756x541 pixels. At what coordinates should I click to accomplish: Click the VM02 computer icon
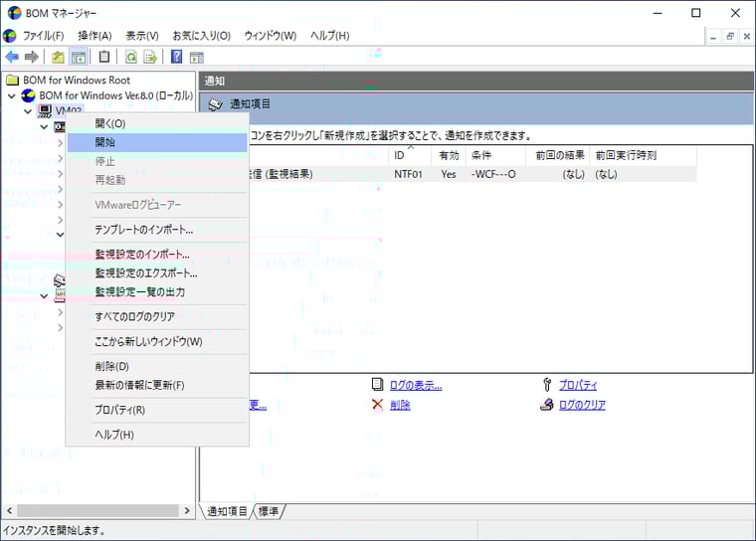coord(45,111)
